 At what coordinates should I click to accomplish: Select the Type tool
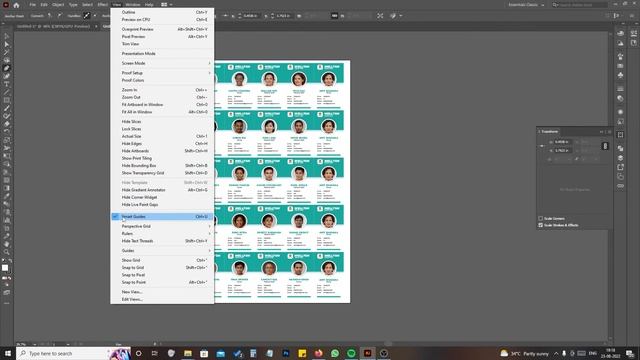[x=7, y=84]
